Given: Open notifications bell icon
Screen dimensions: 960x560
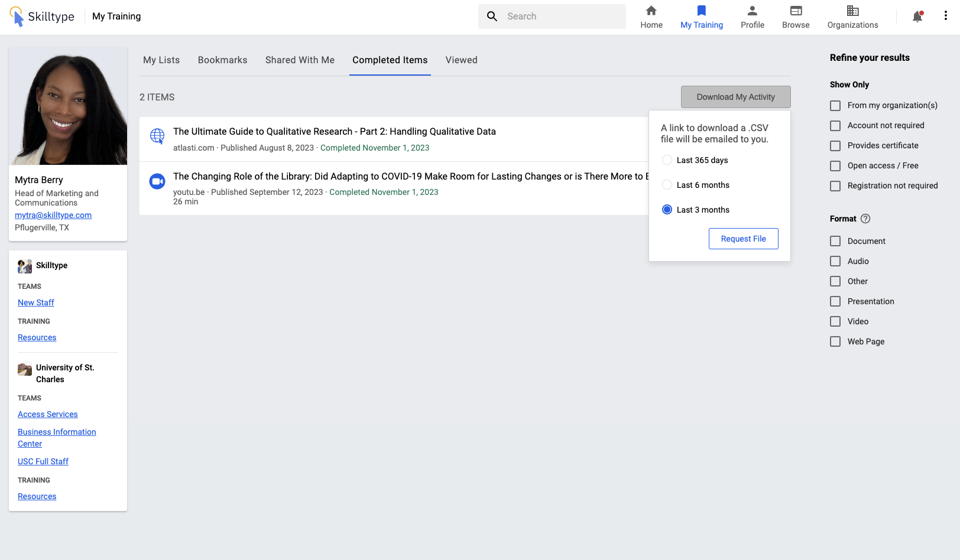Looking at the screenshot, I should (x=917, y=17).
